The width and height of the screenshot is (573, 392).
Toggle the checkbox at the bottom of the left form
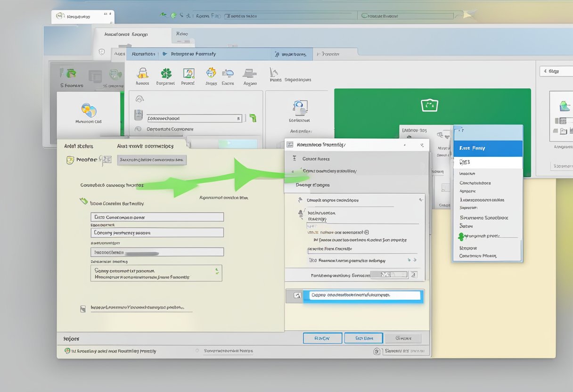tap(83, 309)
